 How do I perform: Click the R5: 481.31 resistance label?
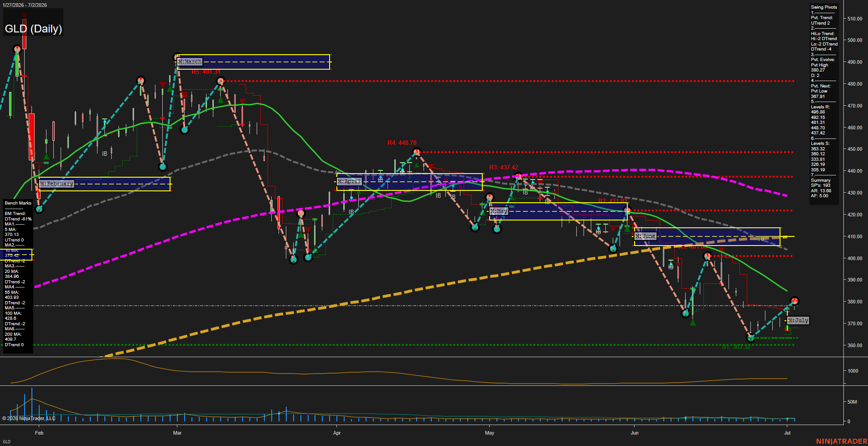[206, 72]
